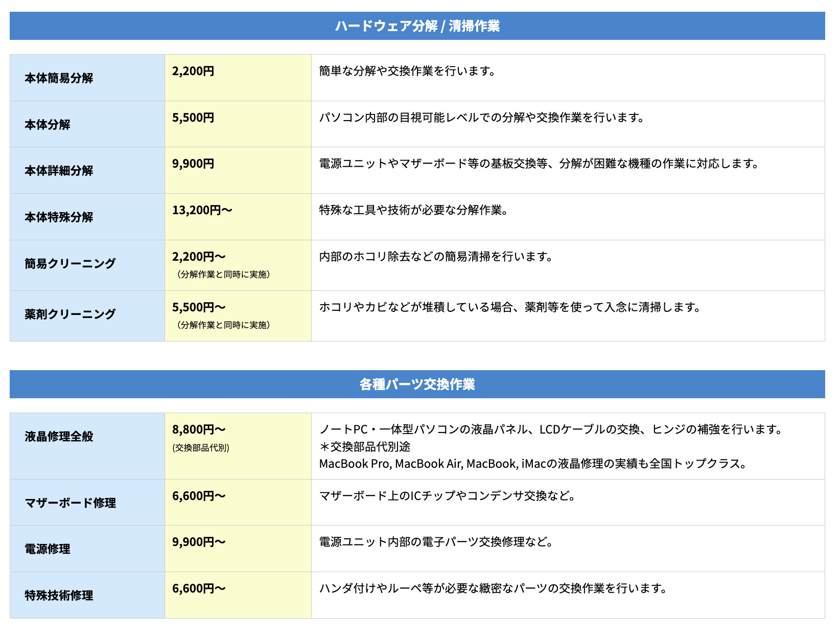Click the 本体特殊分解 service name
This screenshot has width=840, height=636.
point(59,217)
